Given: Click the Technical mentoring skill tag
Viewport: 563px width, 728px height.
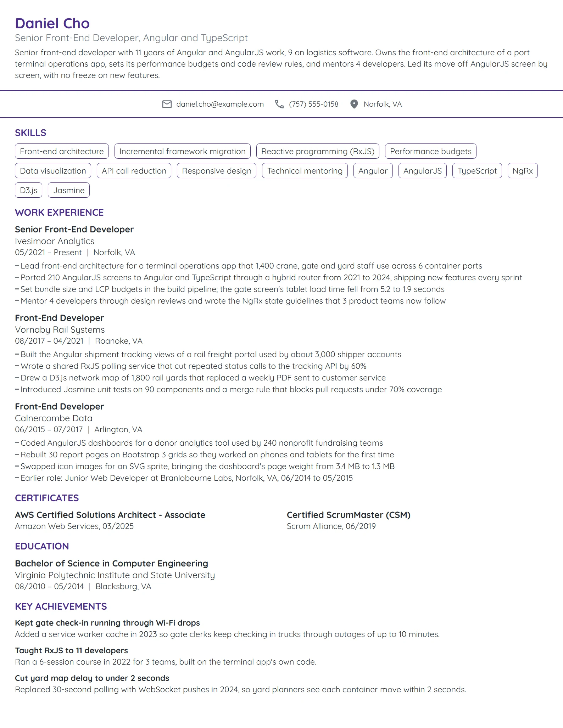Looking at the screenshot, I should tap(305, 171).
